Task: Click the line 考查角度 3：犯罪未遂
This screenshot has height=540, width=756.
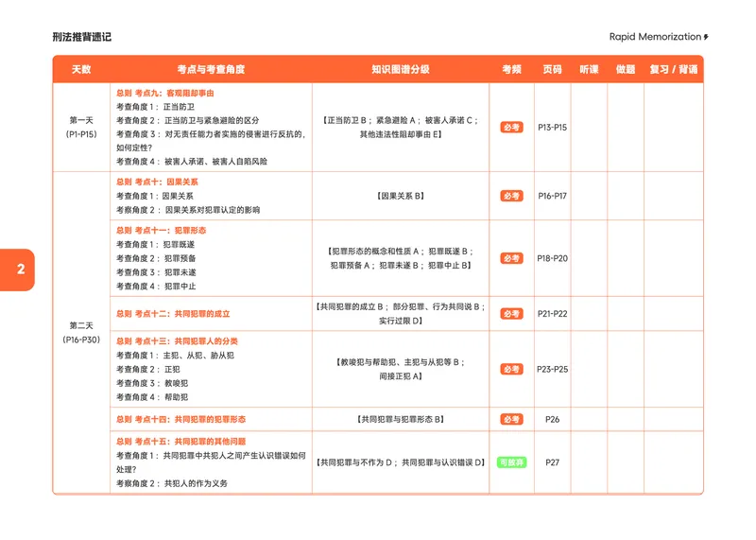Action: point(156,272)
